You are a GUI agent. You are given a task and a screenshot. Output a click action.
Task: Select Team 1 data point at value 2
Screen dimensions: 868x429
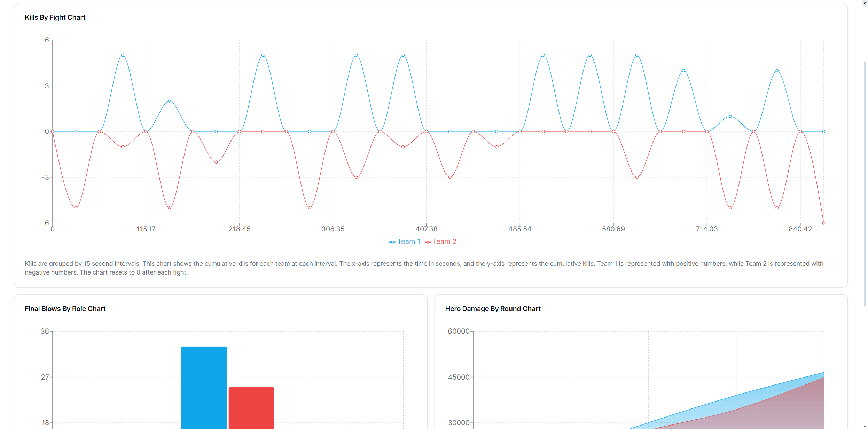pyautogui.click(x=170, y=101)
